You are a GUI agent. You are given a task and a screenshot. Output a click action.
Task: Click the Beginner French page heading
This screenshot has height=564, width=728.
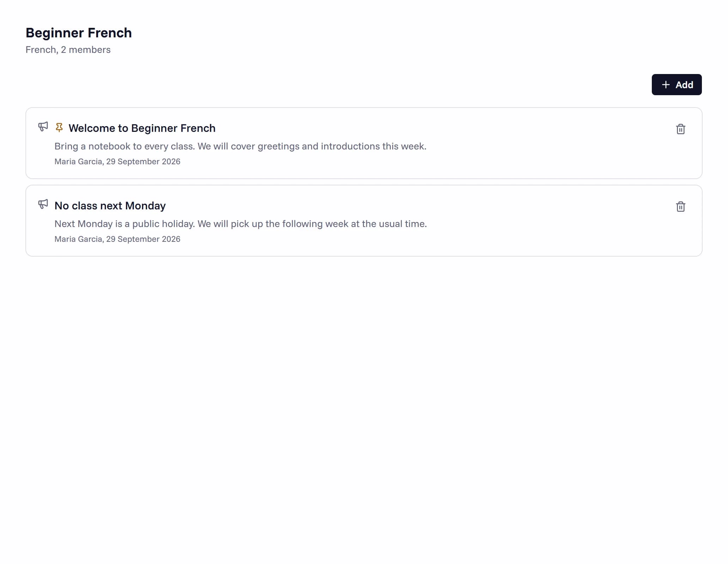(x=79, y=33)
